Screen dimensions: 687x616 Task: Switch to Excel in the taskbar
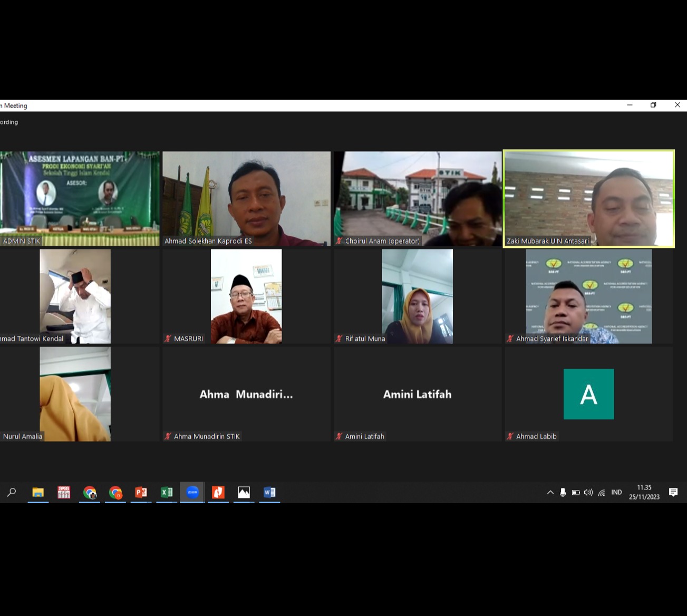(167, 492)
